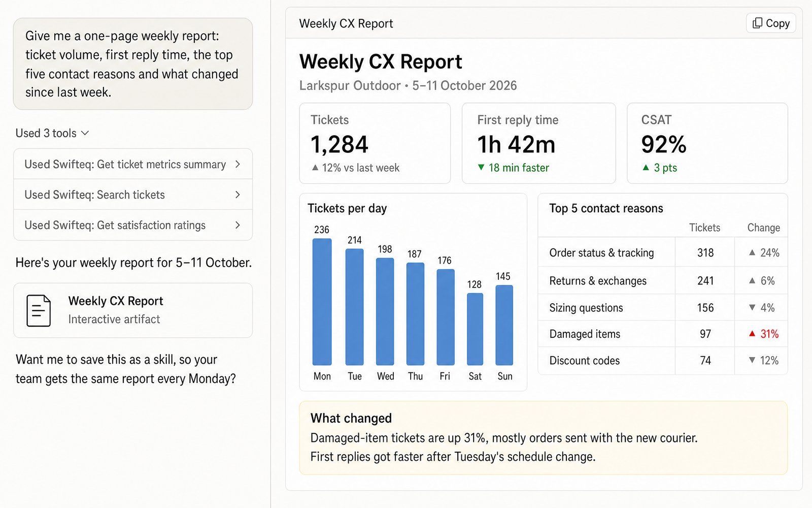The height and width of the screenshot is (508, 812).
Task: Expand Get satisfaction ratings tool row
Action: pyautogui.click(x=133, y=225)
